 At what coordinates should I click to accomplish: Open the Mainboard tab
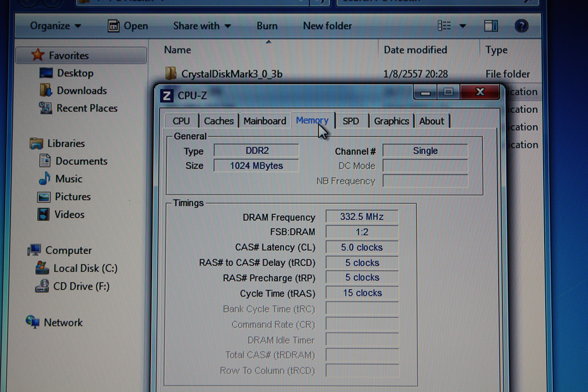point(265,121)
